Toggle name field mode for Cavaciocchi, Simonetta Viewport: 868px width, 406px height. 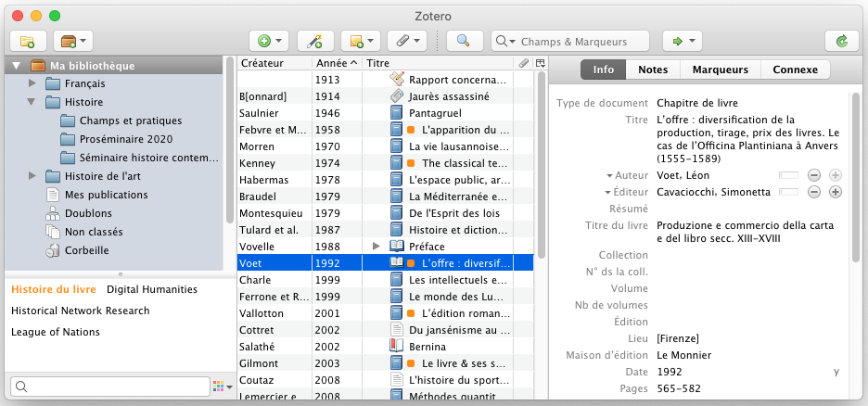pos(789,192)
